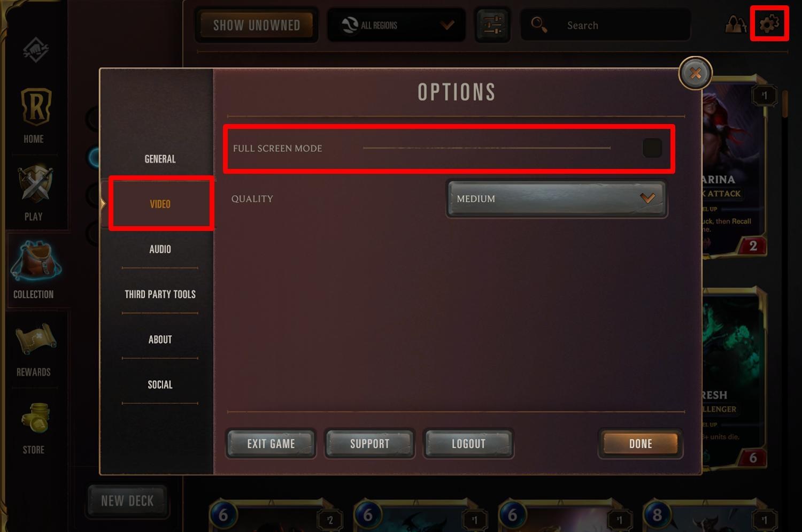Open the Play crossed-swords icon
Viewport: 802px width, 532px height.
[35, 184]
